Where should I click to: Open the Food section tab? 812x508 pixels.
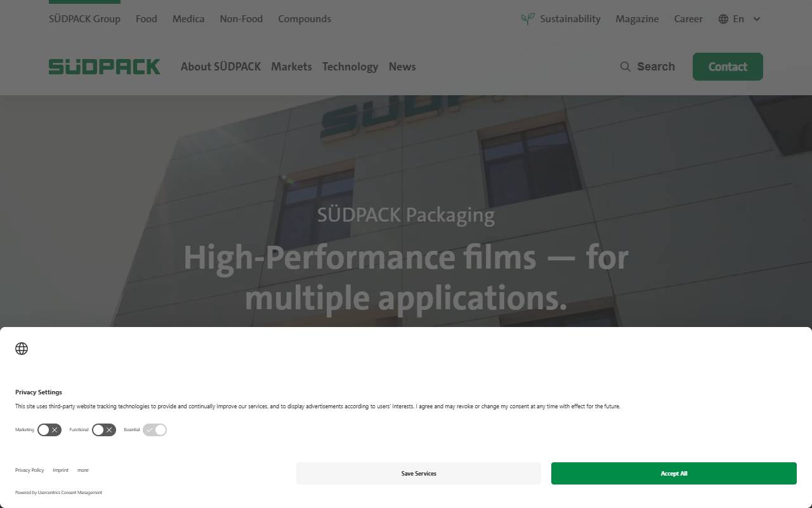point(147,19)
